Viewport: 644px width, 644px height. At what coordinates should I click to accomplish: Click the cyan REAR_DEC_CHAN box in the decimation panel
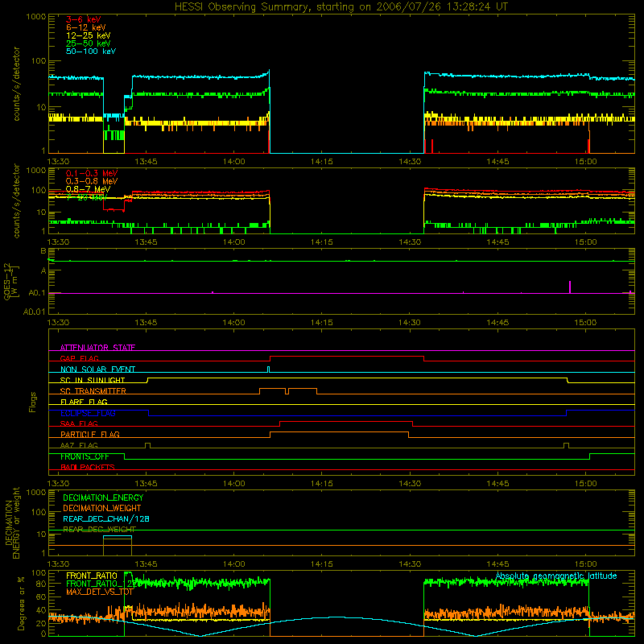tap(118, 536)
